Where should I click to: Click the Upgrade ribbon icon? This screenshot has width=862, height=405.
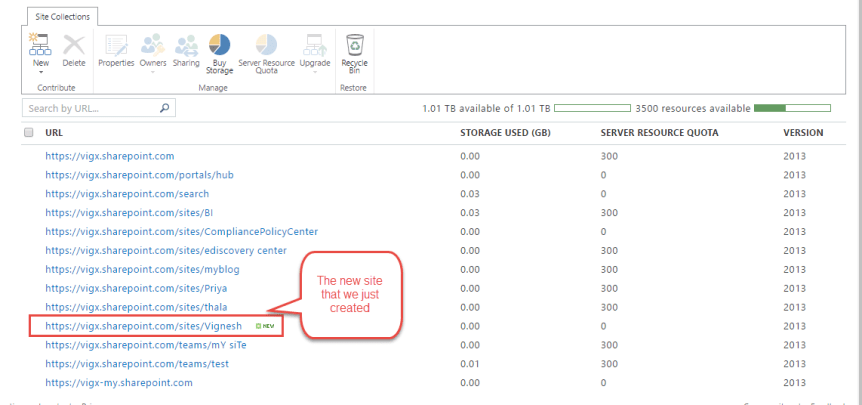313,44
